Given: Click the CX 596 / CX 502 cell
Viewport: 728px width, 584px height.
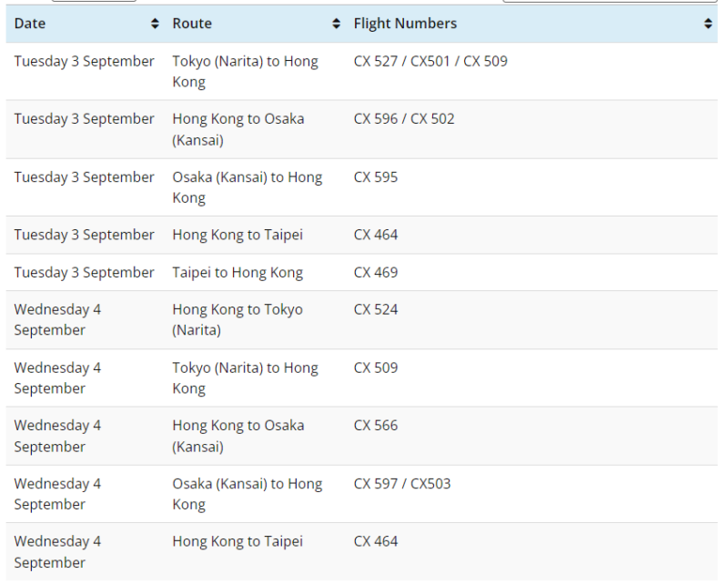Looking at the screenshot, I should click(x=404, y=119).
